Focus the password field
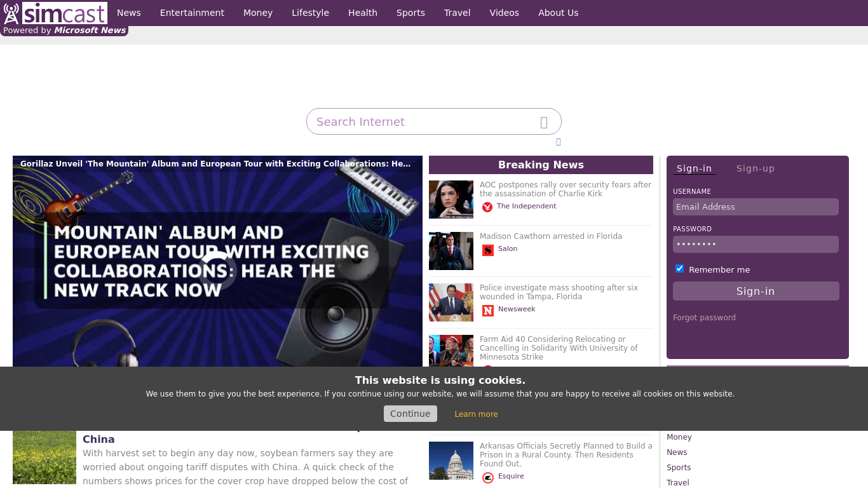The image size is (868, 488). tap(756, 244)
